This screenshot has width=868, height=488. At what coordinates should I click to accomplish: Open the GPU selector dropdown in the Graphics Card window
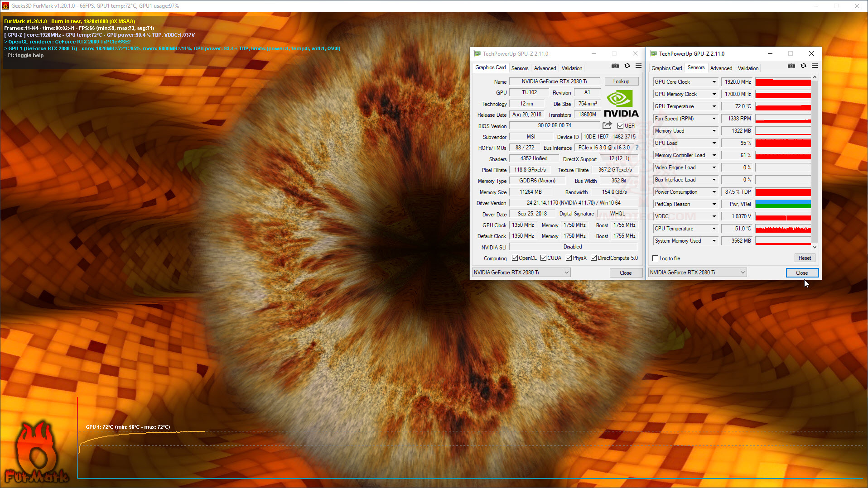pyautogui.click(x=521, y=273)
